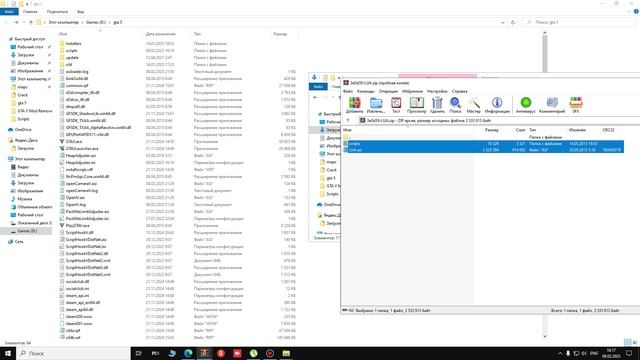The height and width of the screenshot is (360, 640).
Task: Expand the address bar history dropdown
Action: 502,22
